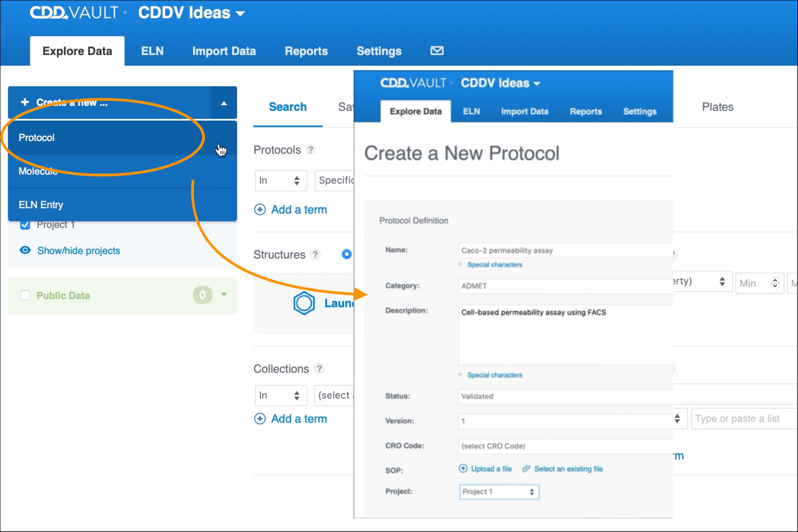
Task: Click the plus circle icon beside Upload a file
Action: click(463, 468)
